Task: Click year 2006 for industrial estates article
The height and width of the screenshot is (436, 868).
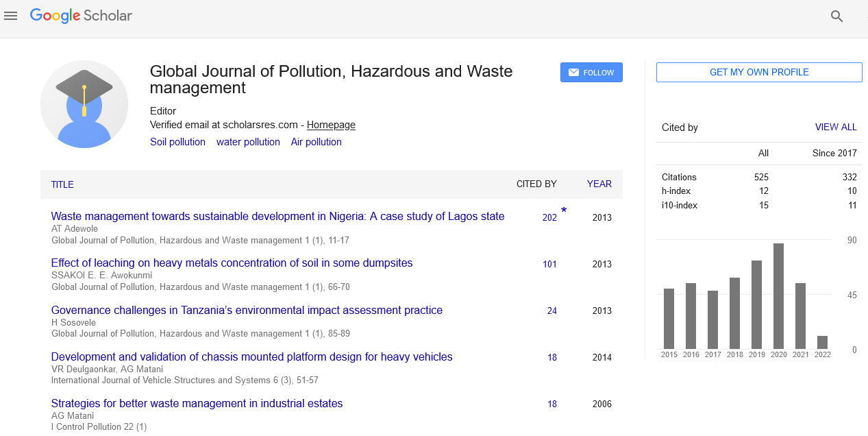Action: tap(602, 404)
